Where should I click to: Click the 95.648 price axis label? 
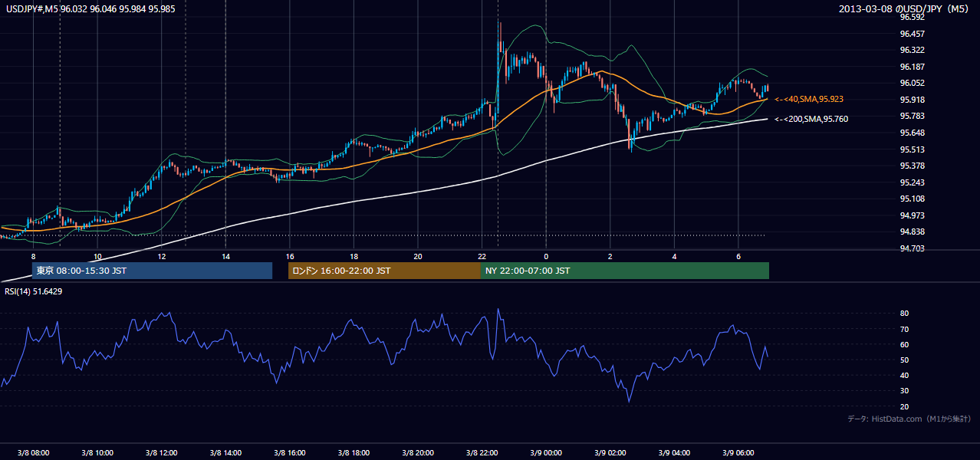pos(911,133)
